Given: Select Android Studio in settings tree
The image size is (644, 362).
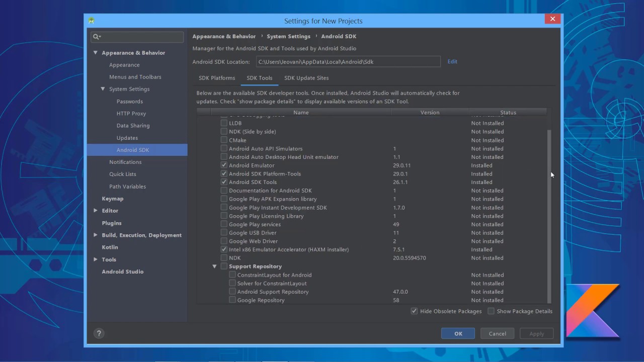Looking at the screenshot, I should pos(123,271).
